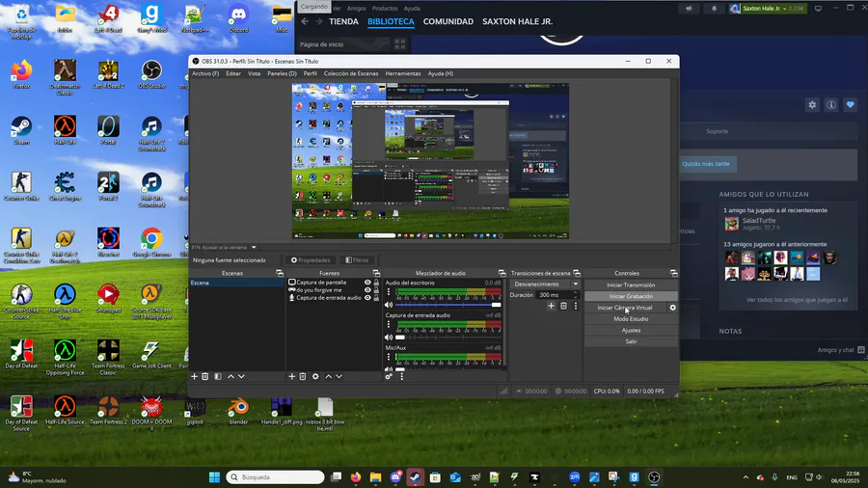Open Captura de entrada audio options dots

point(389,324)
